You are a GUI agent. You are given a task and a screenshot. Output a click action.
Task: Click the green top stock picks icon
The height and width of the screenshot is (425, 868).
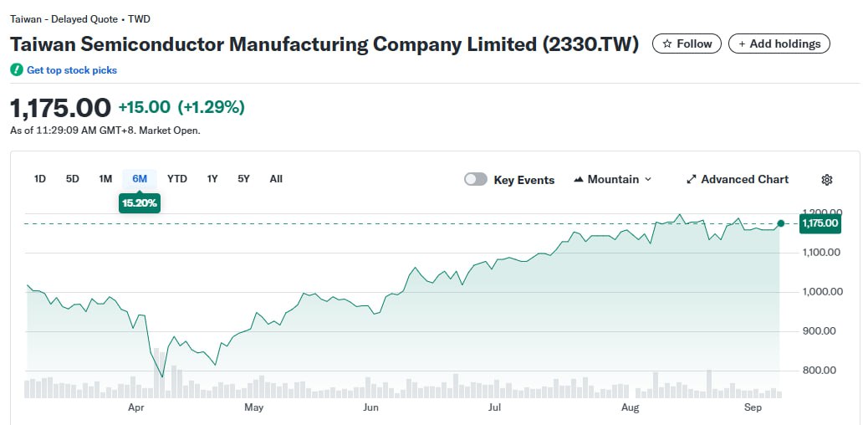(17, 69)
